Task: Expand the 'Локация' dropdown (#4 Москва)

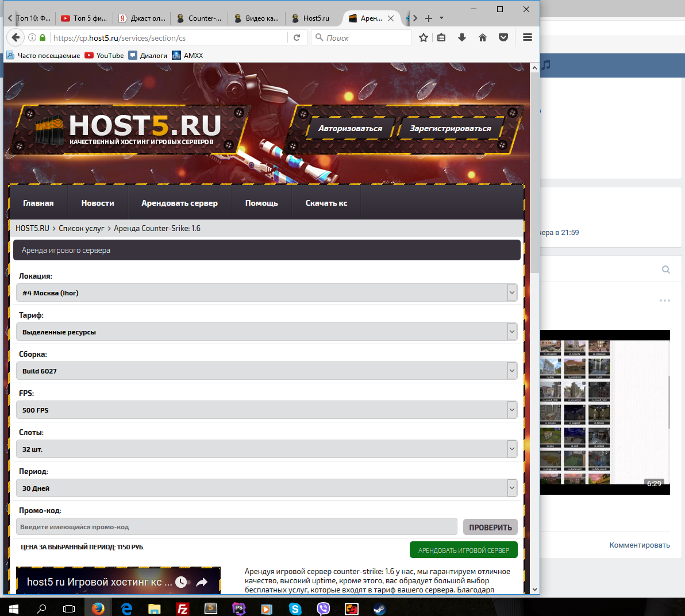Action: 267,292
